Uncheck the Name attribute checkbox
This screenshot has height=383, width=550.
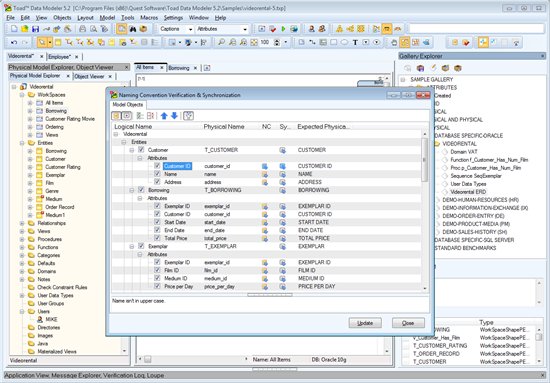(157, 174)
